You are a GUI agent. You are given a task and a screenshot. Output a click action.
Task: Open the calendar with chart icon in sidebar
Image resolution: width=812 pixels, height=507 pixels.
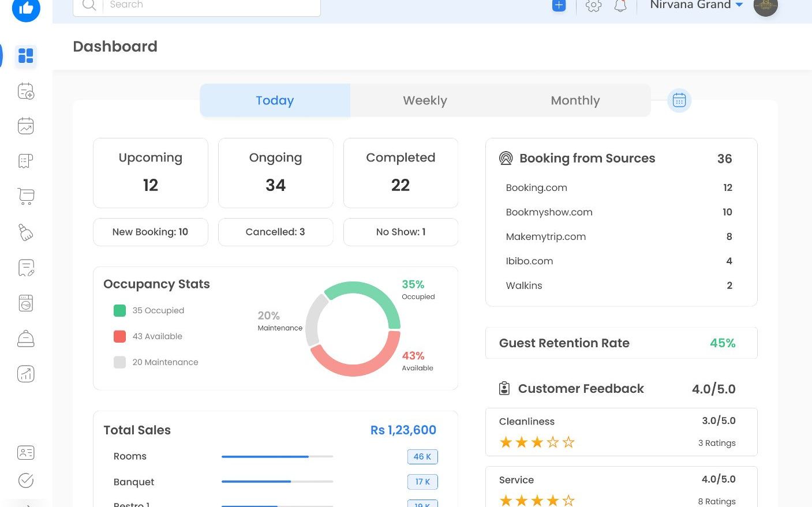point(26,126)
